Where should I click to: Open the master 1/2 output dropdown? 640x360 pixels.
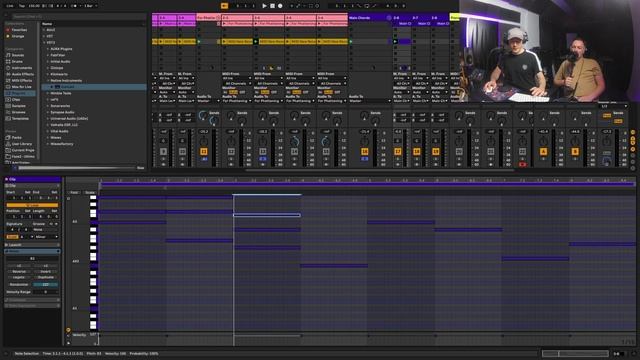coord(614,106)
